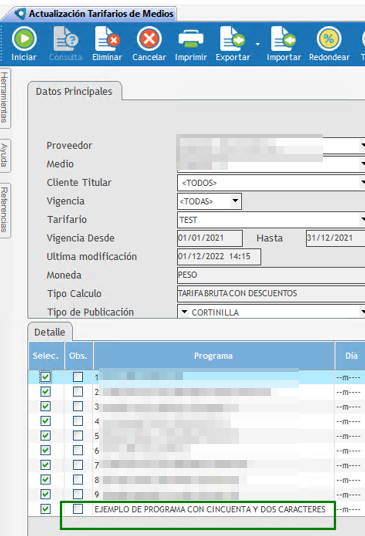Click the Iniciar play icon

pyautogui.click(x=24, y=39)
